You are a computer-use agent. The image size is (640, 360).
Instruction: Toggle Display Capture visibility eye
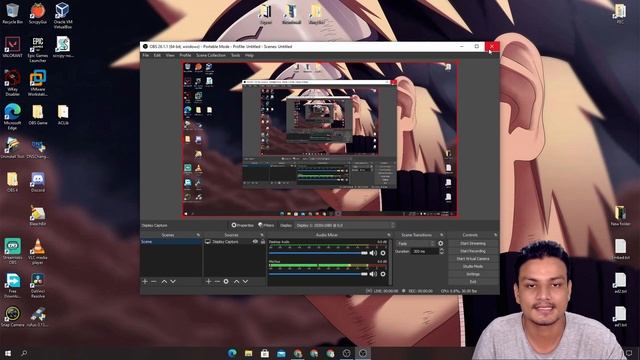coord(255,242)
